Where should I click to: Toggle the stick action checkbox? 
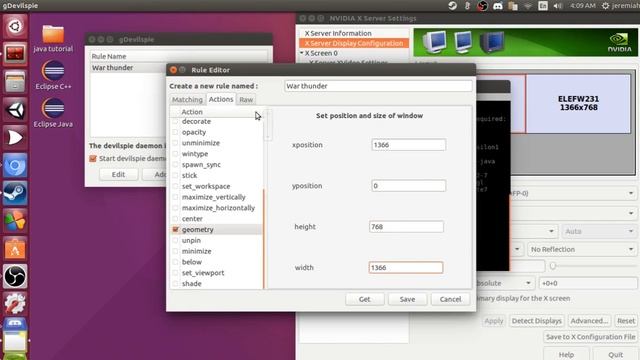[x=175, y=176]
